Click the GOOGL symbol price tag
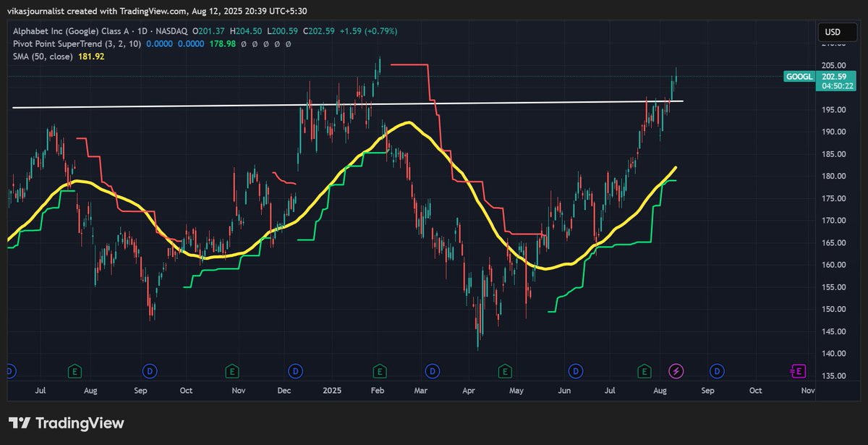This screenshot has height=445, width=868. [798, 76]
